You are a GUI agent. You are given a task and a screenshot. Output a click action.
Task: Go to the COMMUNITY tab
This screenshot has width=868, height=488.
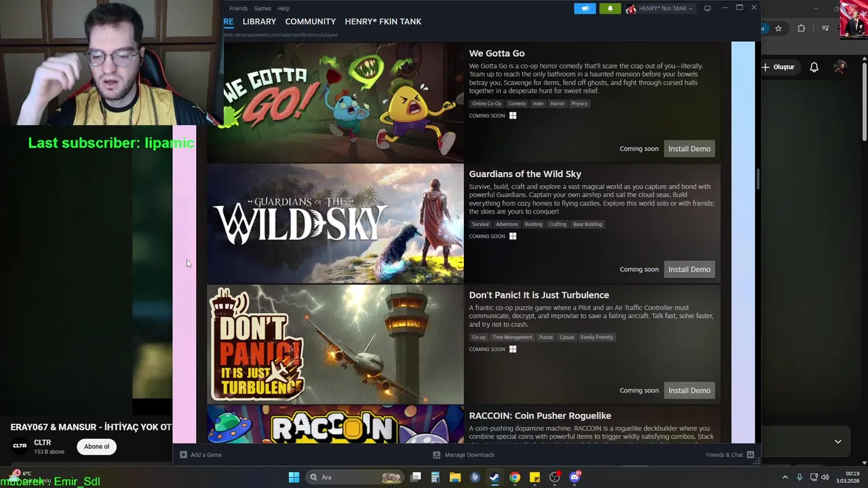click(x=310, y=22)
